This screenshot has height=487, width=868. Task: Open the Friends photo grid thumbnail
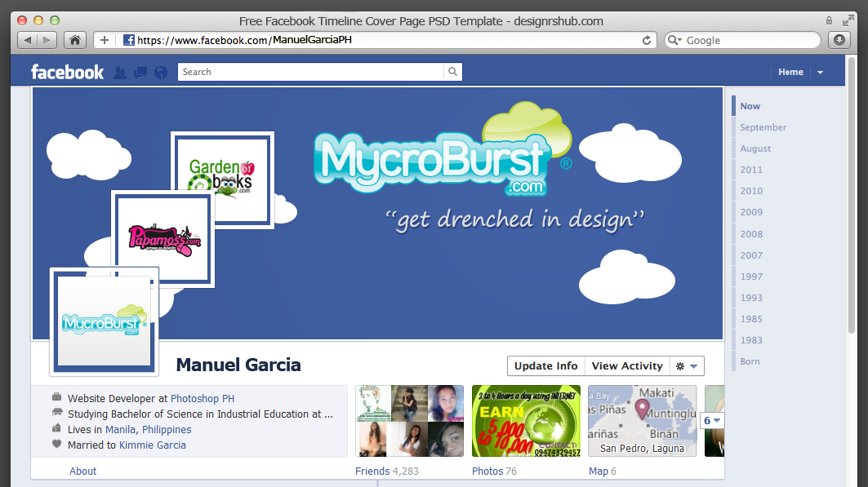409,421
